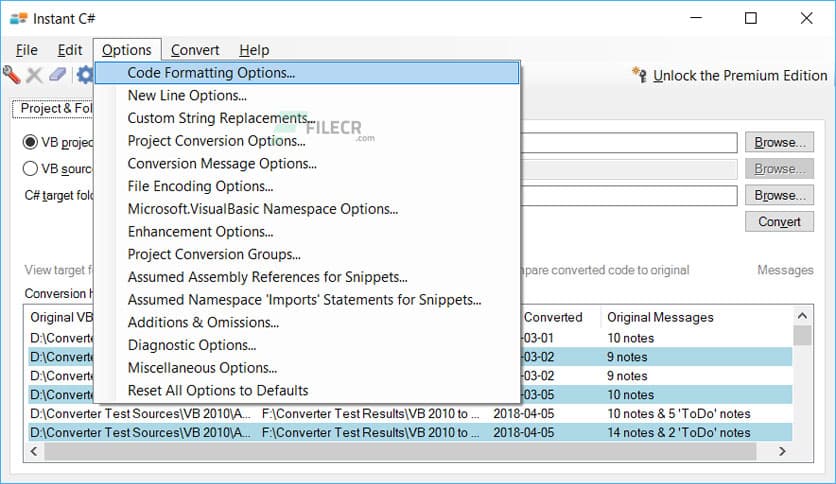The image size is (836, 484).
Task: Open the Help menu
Action: pos(254,50)
